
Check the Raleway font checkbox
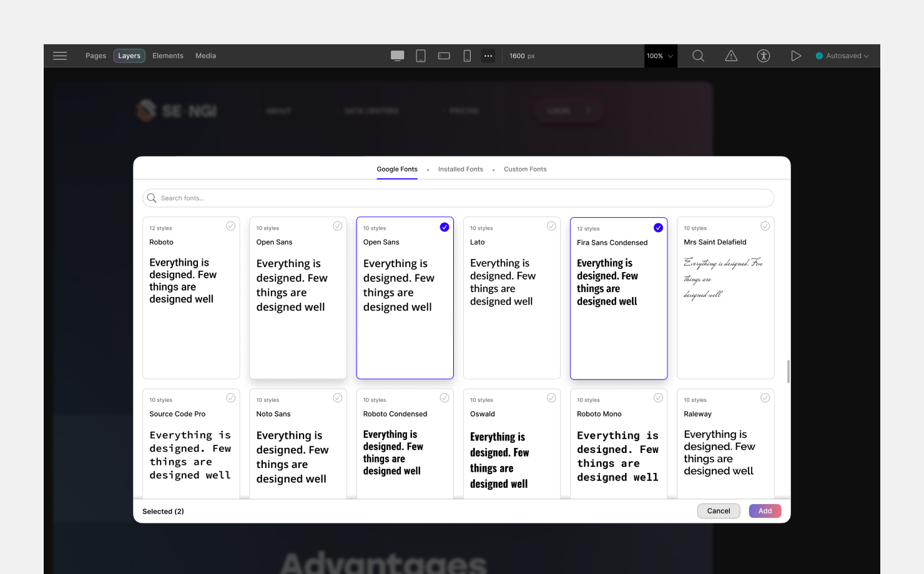(765, 398)
